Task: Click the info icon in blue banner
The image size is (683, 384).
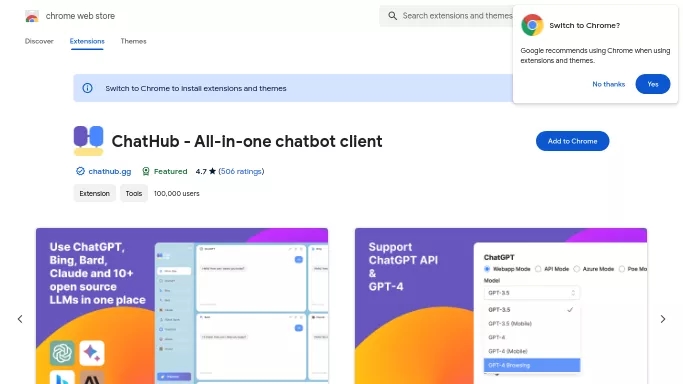Action: pos(88,88)
